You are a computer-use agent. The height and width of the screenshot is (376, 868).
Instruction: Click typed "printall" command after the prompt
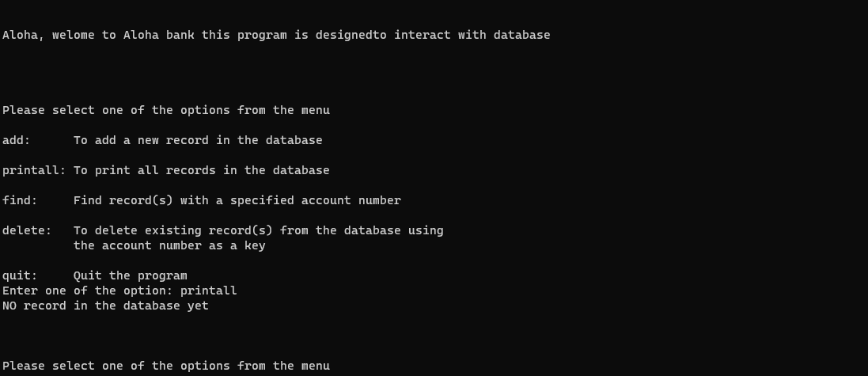point(209,291)
